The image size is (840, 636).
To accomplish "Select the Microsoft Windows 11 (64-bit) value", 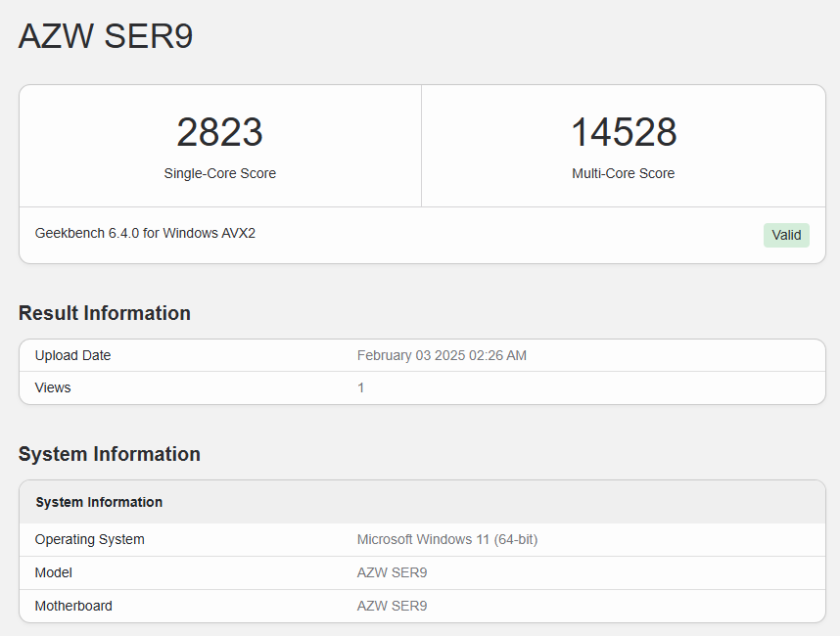I will (446, 539).
